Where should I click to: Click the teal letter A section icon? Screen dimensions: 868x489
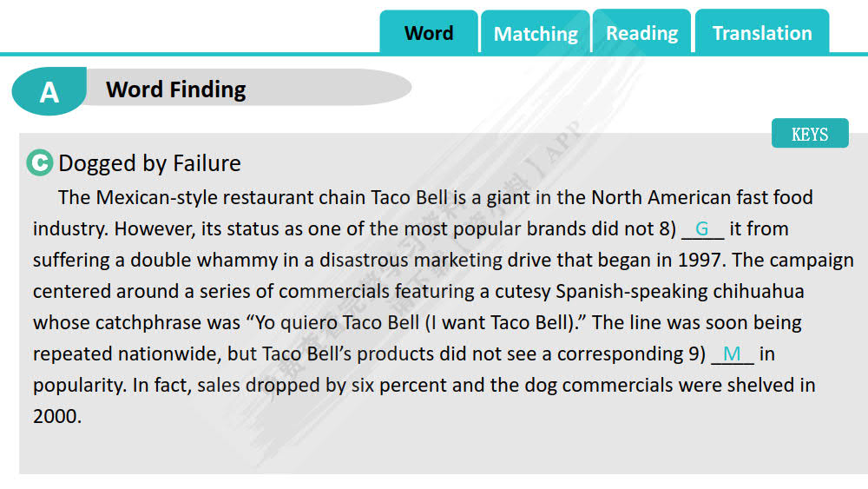pyautogui.click(x=49, y=91)
